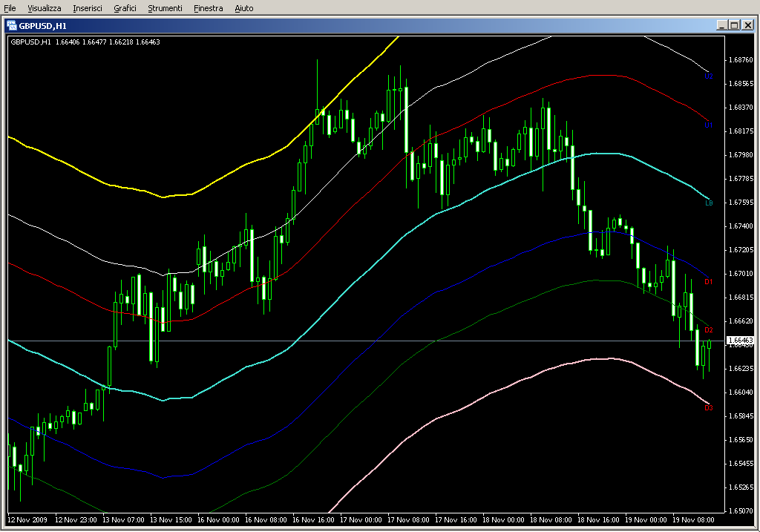Click the 19 Nov 08:00 time label
The image size is (760, 532).
click(x=693, y=520)
